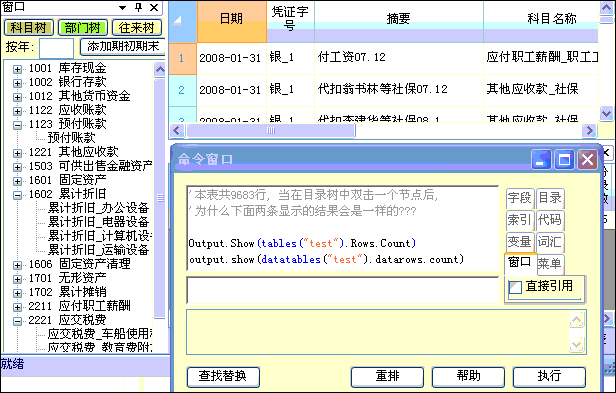Select 累计折旧_电器设备 in the tree
Image resolution: width=616 pixels, height=393 pixels.
pyautogui.click(x=99, y=222)
